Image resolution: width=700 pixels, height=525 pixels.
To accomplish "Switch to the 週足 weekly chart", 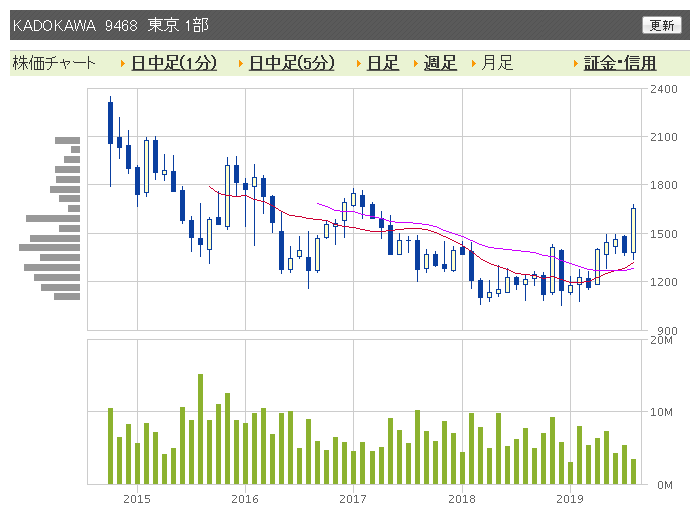I will coord(440,63).
